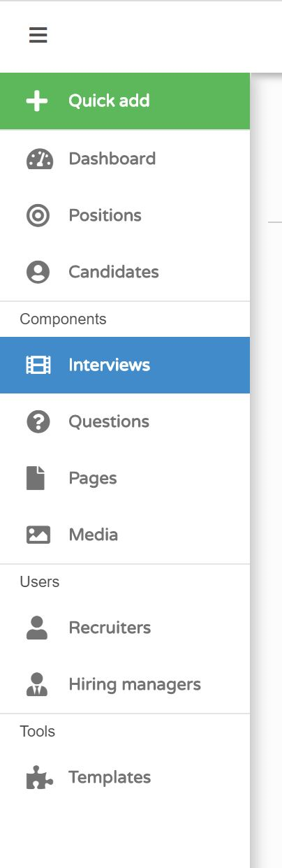Click the Questions question mark icon
Viewport: 282px width, 868px height.
[38, 421]
